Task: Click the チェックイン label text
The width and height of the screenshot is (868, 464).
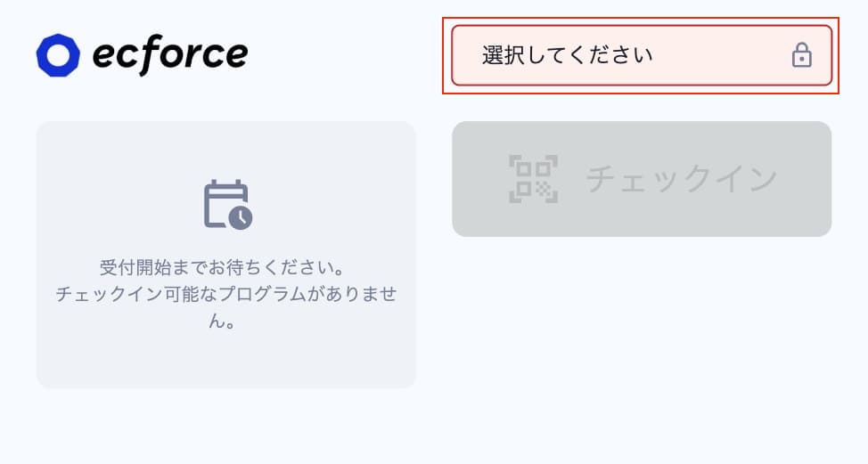Action: tap(682, 179)
